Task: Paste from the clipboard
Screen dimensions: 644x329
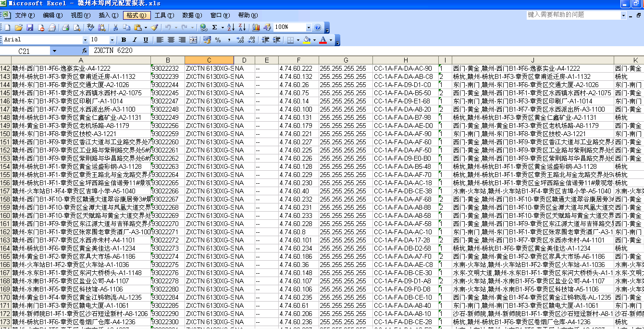Action: (138, 27)
